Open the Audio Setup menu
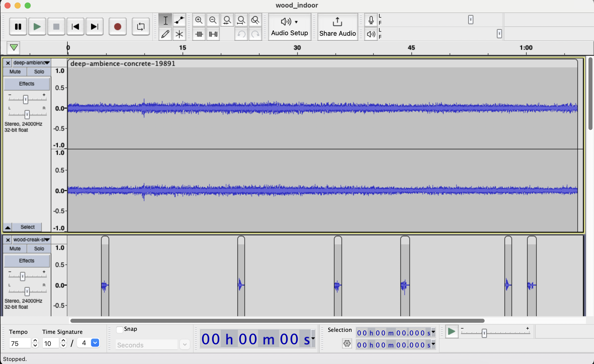This screenshot has width=594, height=364. pos(289,27)
